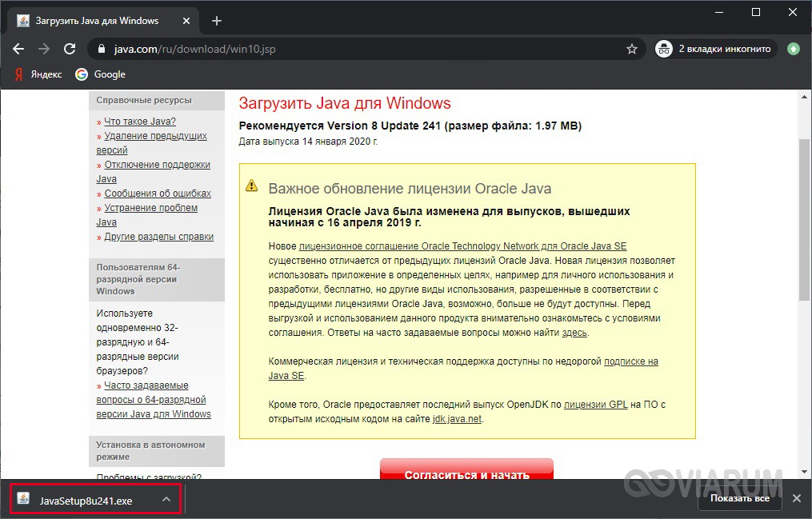Close the downloads bar
Screen dimensions: 812x519
tap(796, 498)
